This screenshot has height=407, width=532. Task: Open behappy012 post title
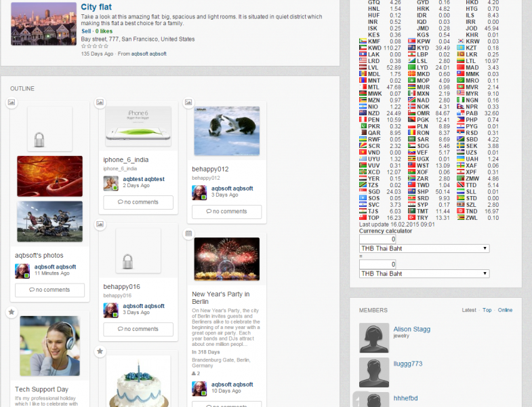click(210, 169)
